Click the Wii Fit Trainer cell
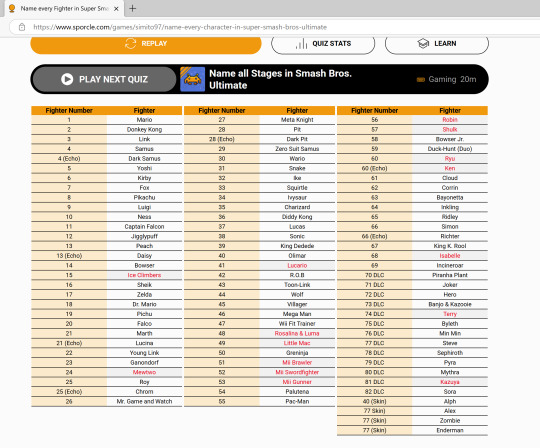Viewport: 540px width, 448px height. pyautogui.click(x=297, y=324)
